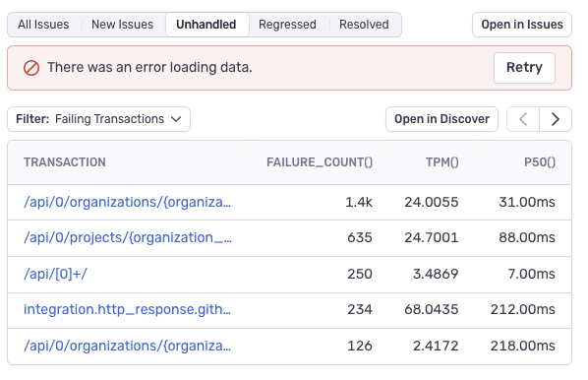This screenshot has height=380, width=588.
Task: Click the 31.00ms P50 value
Action: (527, 203)
